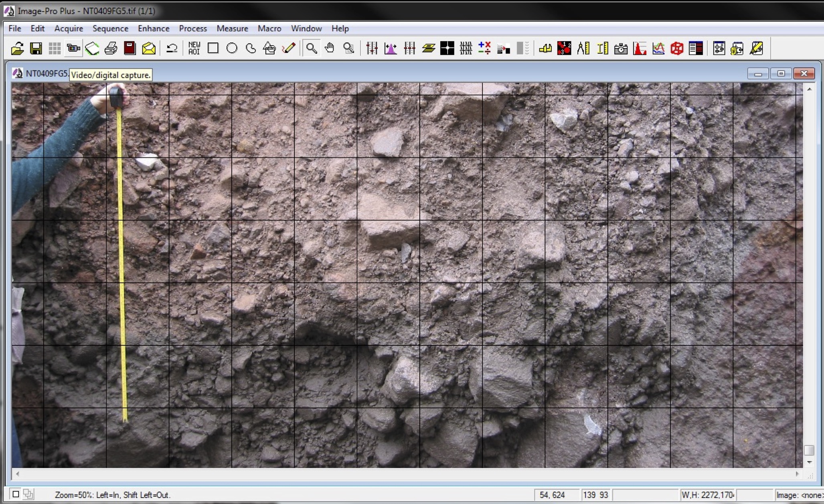Open the Measure menu

point(232,28)
